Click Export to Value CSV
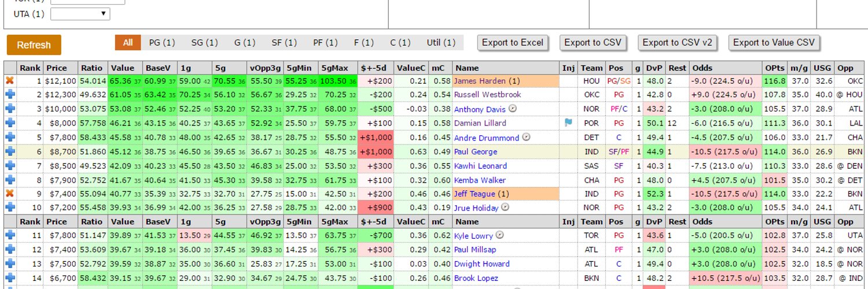 774,42
